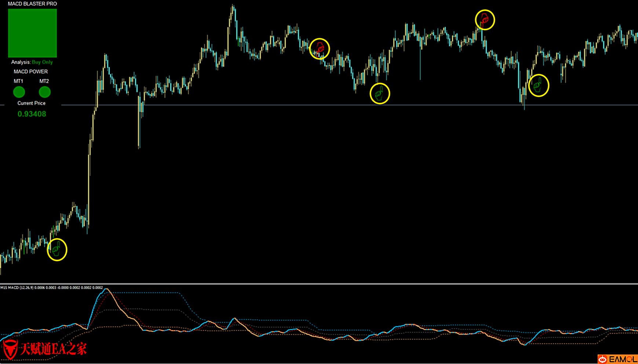Click the leftmost green buy-signal hand icon
Screen dimensions: 638x364
[56, 250]
